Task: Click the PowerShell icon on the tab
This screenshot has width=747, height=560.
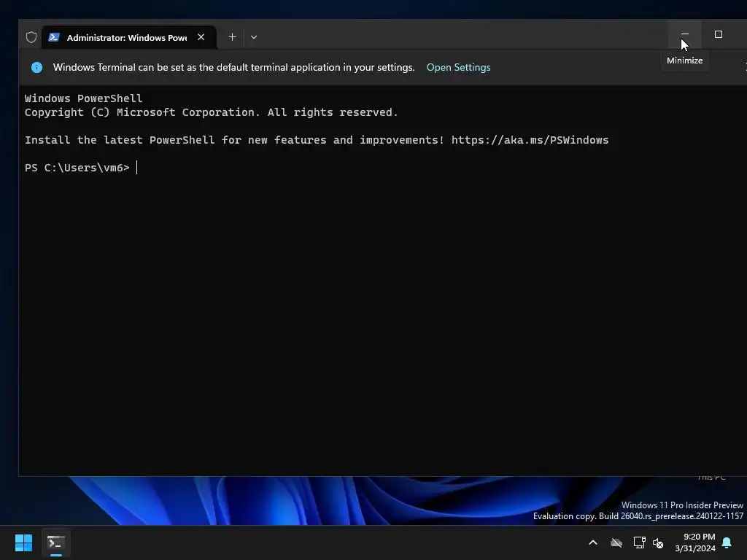Action: (x=54, y=37)
